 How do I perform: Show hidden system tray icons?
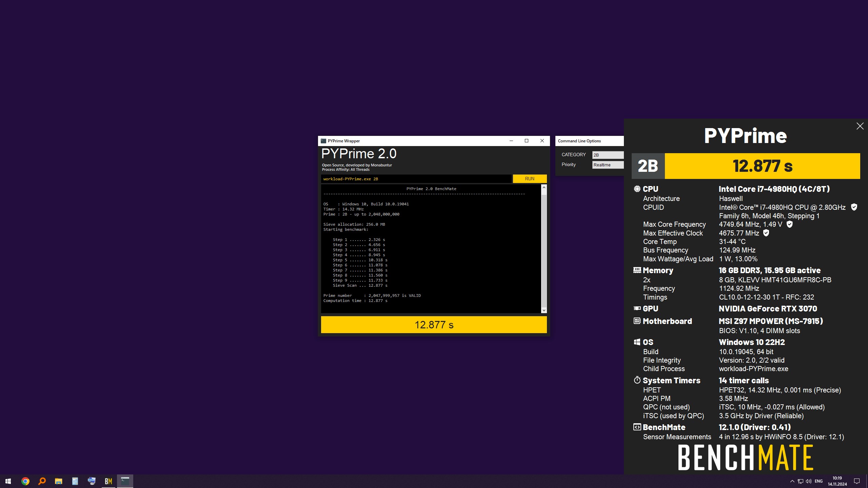click(792, 481)
